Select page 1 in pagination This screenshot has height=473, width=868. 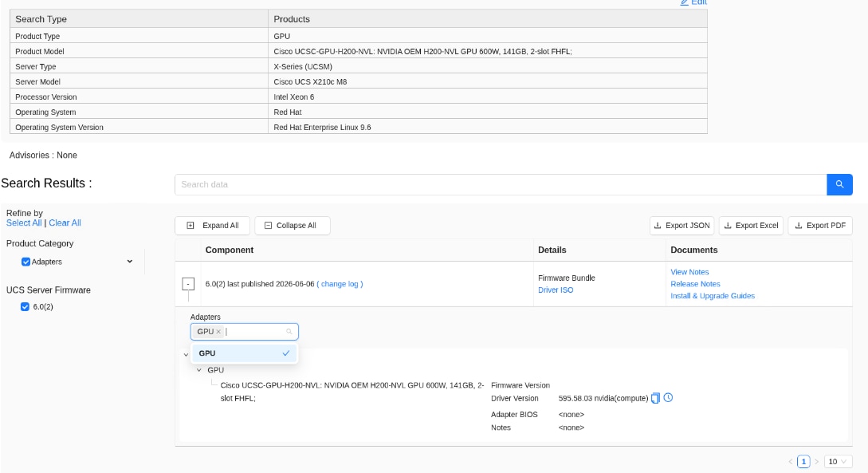point(803,461)
